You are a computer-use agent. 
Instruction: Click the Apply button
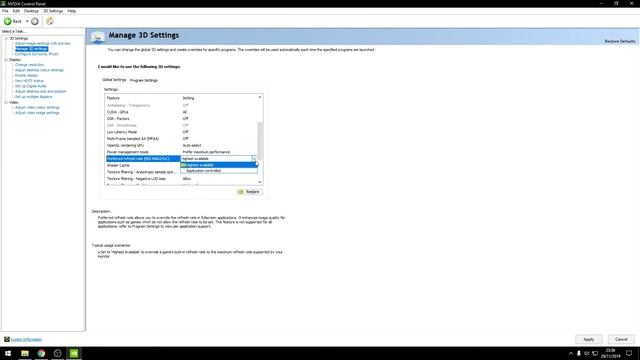coord(589,339)
